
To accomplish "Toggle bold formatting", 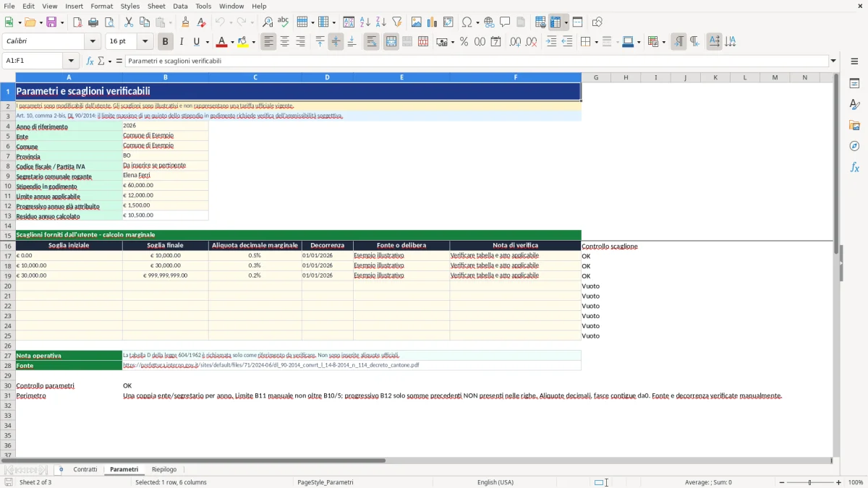I will coord(166,42).
